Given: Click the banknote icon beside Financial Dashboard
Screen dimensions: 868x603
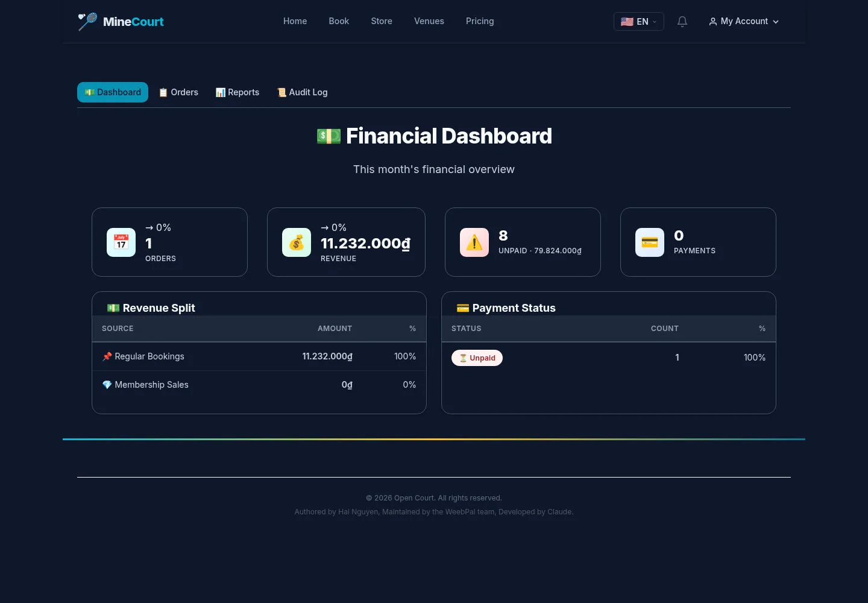Looking at the screenshot, I should pyautogui.click(x=329, y=136).
